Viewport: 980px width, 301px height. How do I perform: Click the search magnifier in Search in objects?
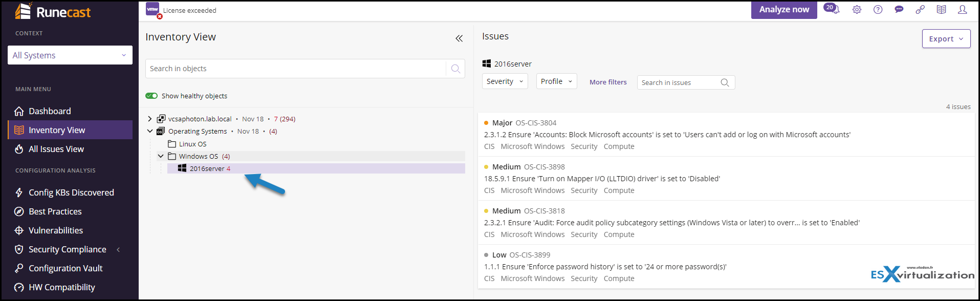point(455,69)
